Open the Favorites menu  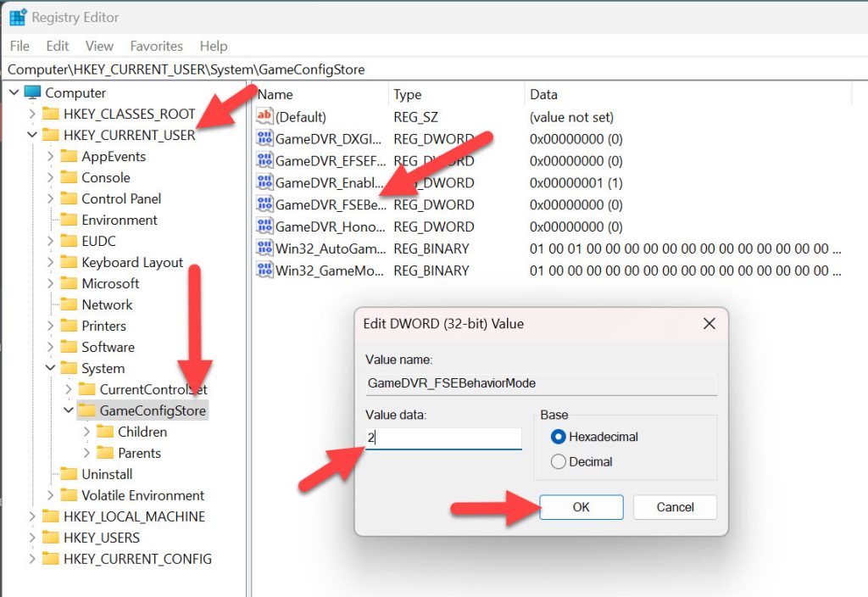click(x=156, y=46)
